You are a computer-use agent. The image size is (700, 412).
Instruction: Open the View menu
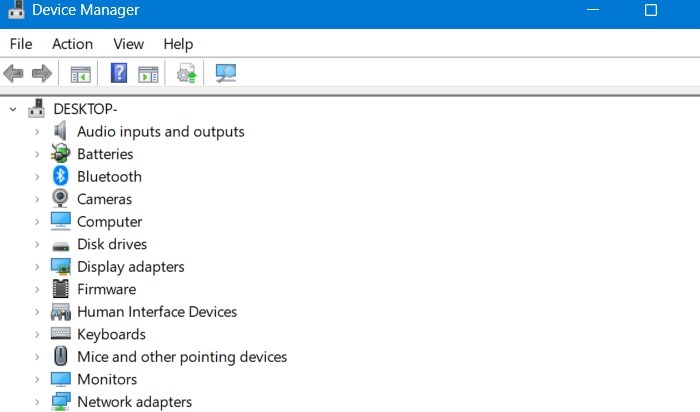129,44
